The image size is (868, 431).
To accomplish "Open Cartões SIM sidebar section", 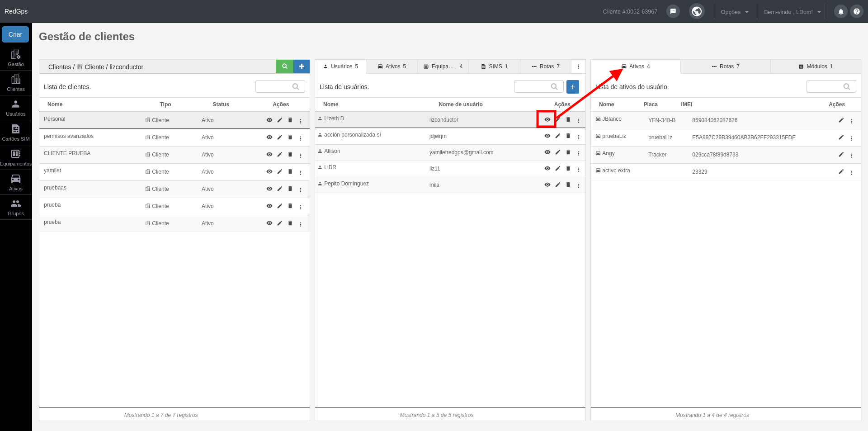I will [16, 133].
